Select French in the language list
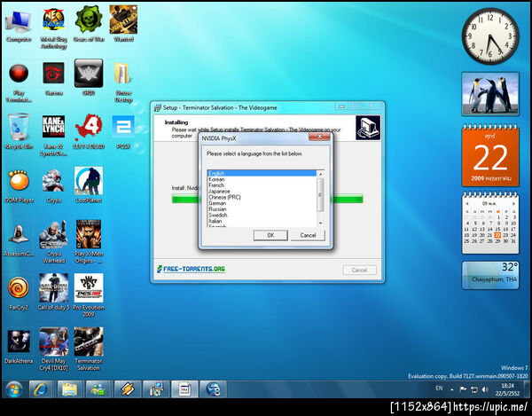 point(262,185)
